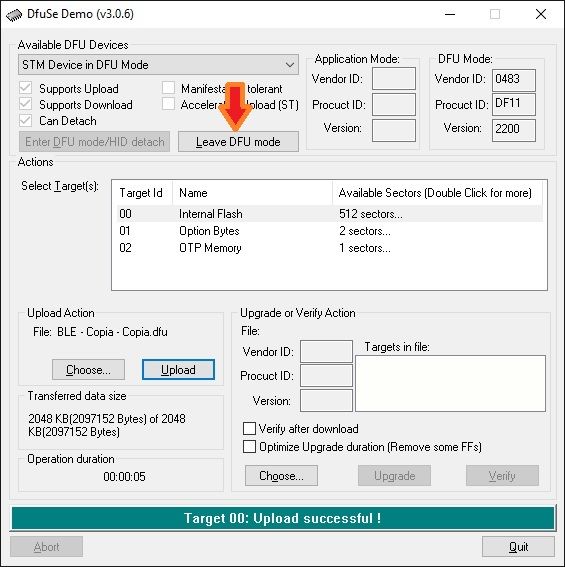Click Application Mode Vendor ID field
Viewport: 565px width, 567px height.
click(x=394, y=78)
